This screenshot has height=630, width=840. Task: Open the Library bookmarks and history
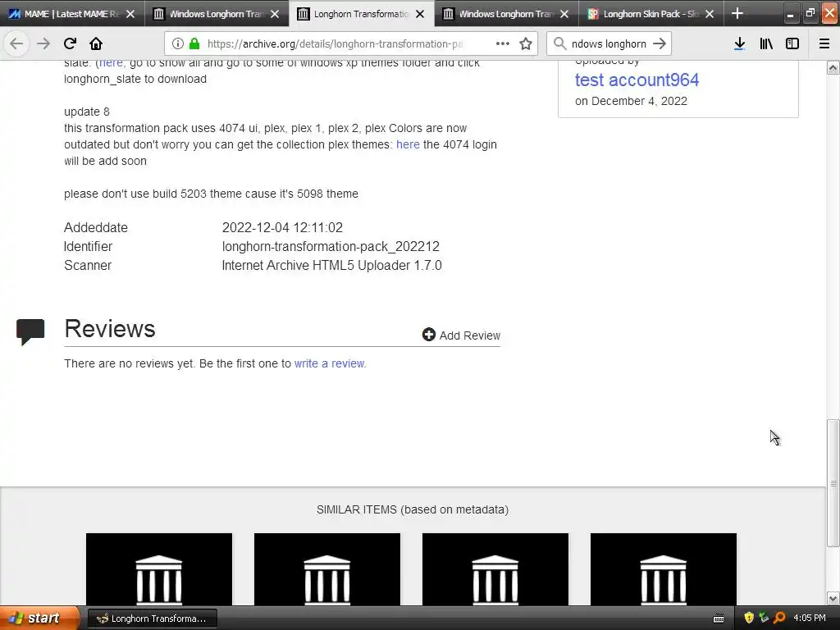coord(766,43)
